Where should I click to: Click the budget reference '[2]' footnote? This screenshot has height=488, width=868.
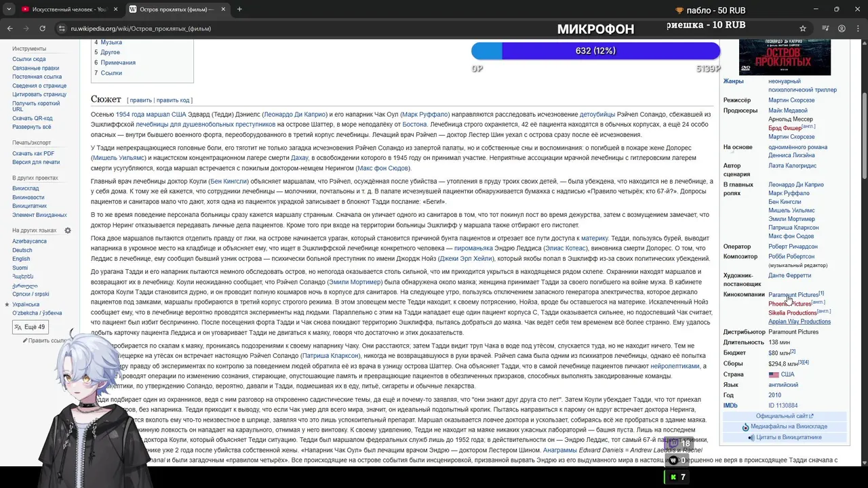point(793,352)
